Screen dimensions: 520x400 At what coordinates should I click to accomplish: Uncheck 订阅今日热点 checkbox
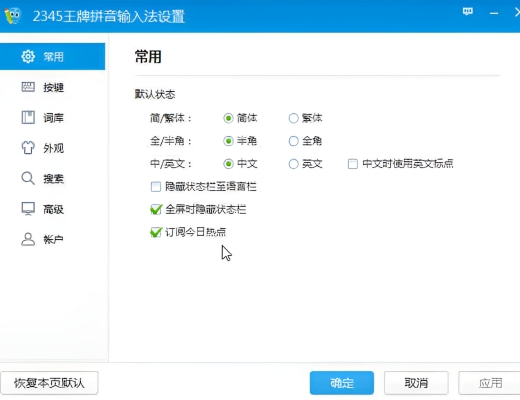coord(156,232)
